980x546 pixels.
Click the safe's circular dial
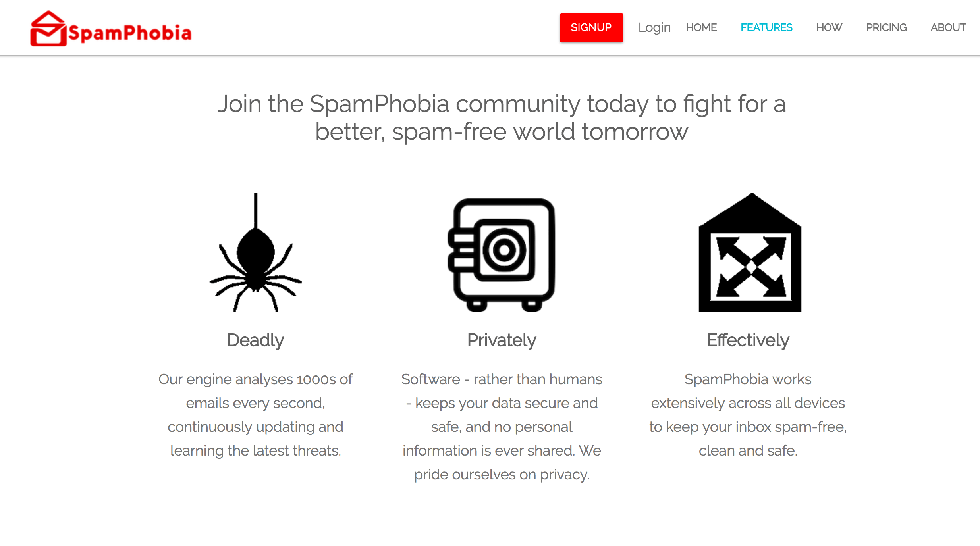[x=504, y=250]
